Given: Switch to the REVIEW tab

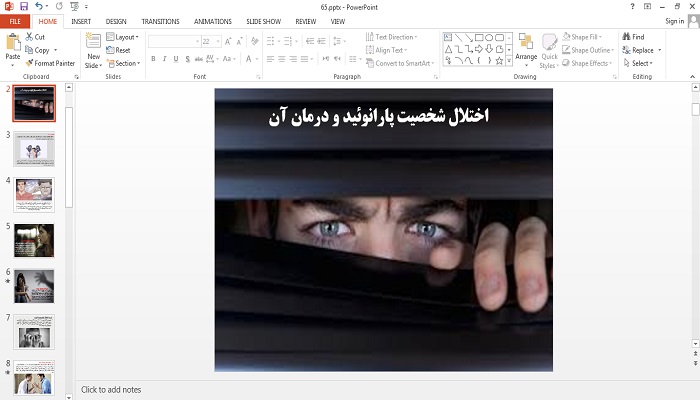Looking at the screenshot, I should [x=306, y=21].
